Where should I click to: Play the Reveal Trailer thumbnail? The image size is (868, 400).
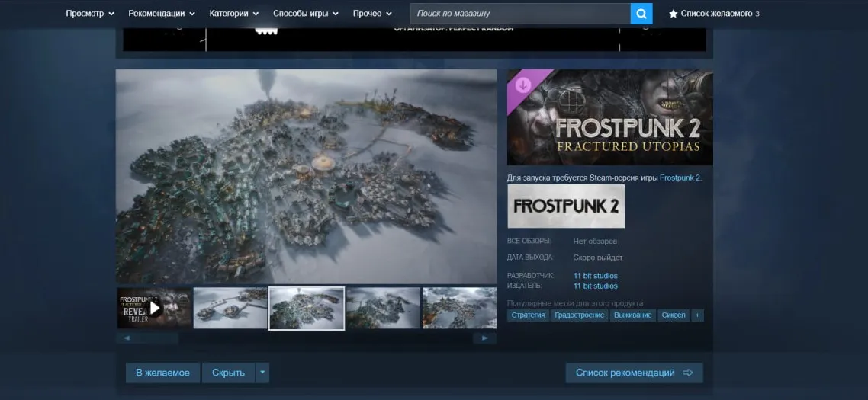154,308
